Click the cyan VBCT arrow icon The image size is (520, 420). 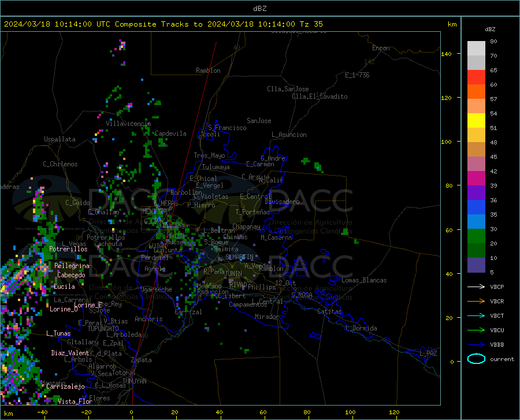pyautogui.click(x=476, y=315)
